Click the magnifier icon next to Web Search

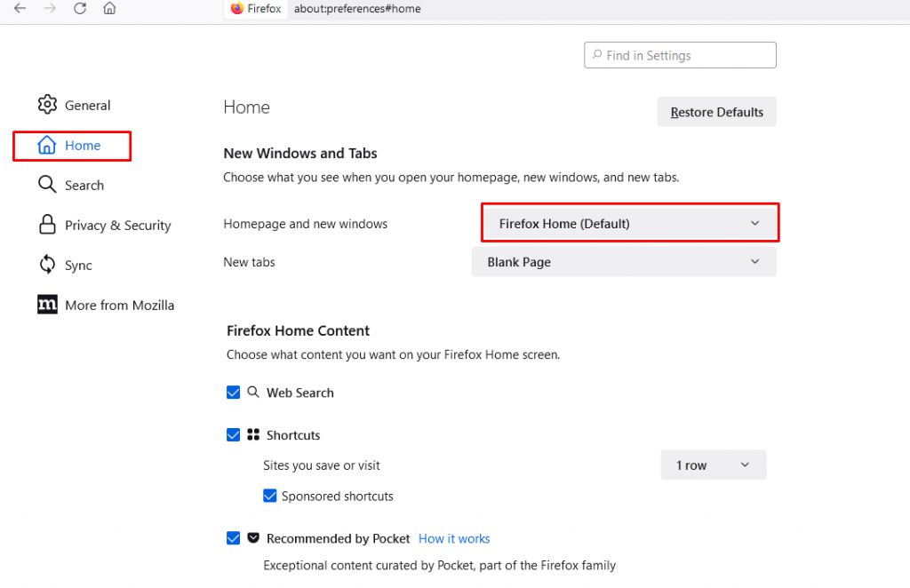[253, 392]
